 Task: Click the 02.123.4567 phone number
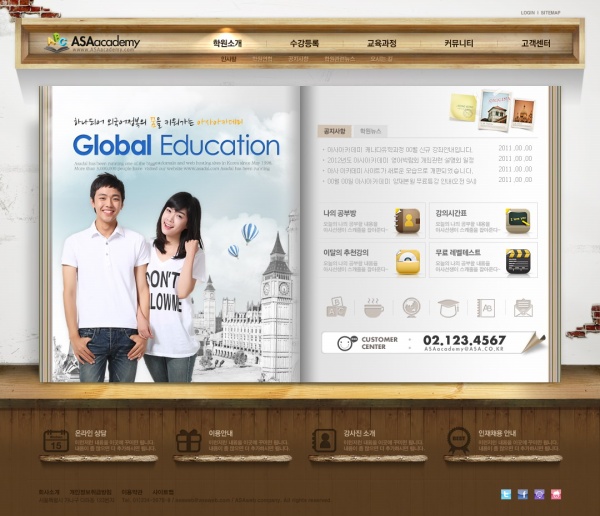[x=464, y=340]
